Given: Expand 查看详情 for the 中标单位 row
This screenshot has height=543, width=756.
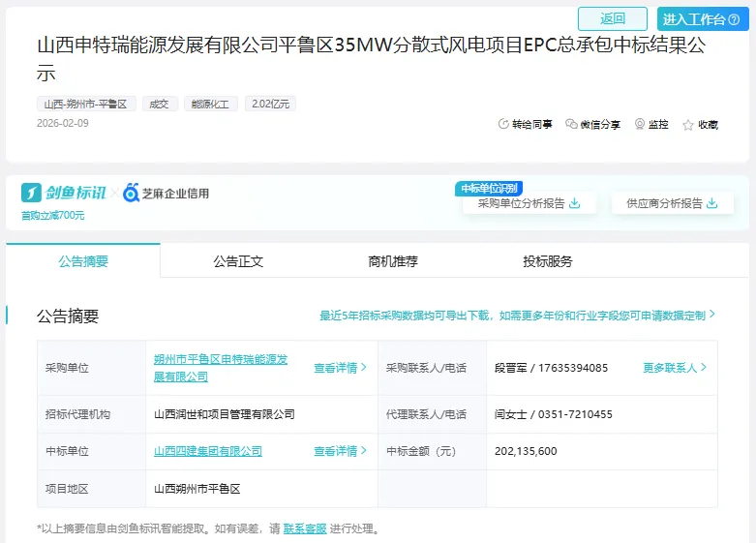Looking at the screenshot, I should 340,451.
